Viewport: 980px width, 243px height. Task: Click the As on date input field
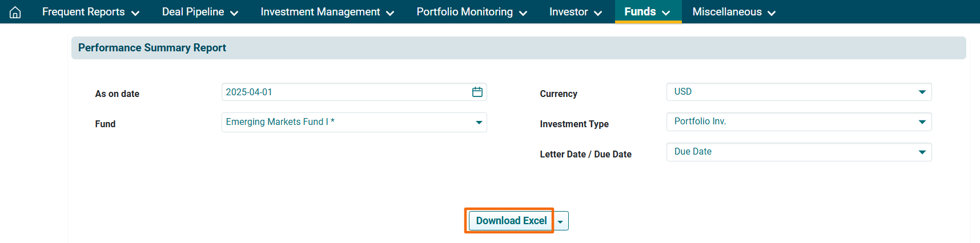[343, 92]
